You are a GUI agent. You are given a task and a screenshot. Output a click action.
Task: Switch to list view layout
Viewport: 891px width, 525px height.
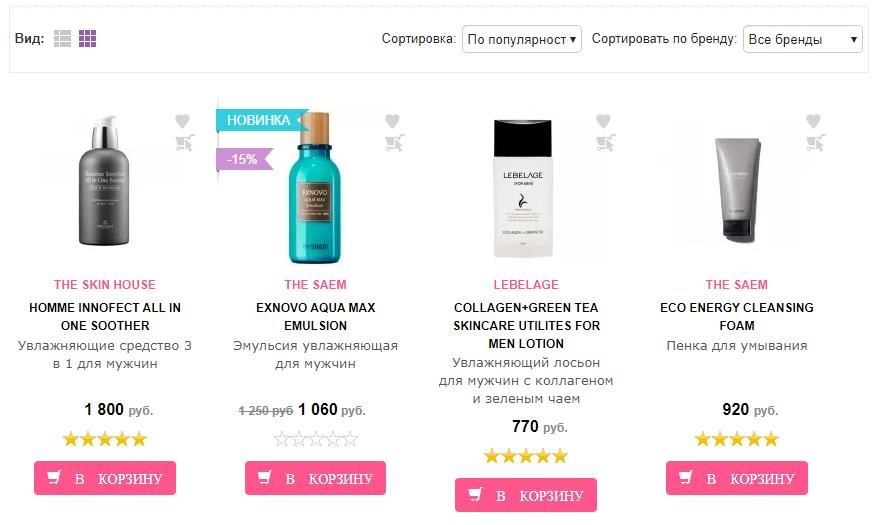(63, 39)
